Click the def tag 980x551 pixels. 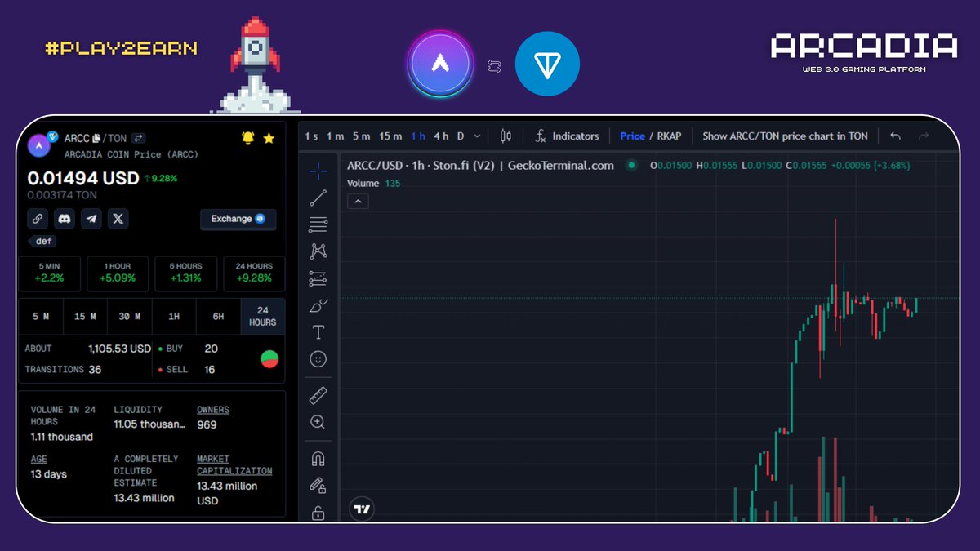click(44, 242)
